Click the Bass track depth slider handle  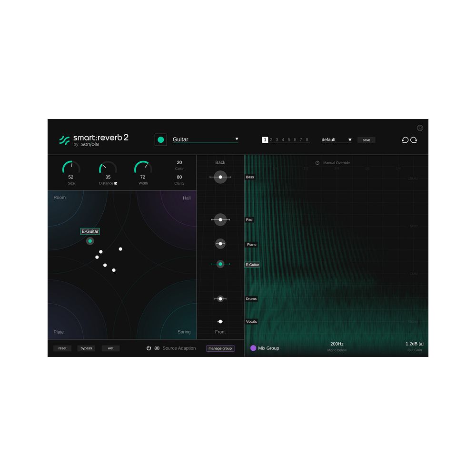tap(220, 177)
